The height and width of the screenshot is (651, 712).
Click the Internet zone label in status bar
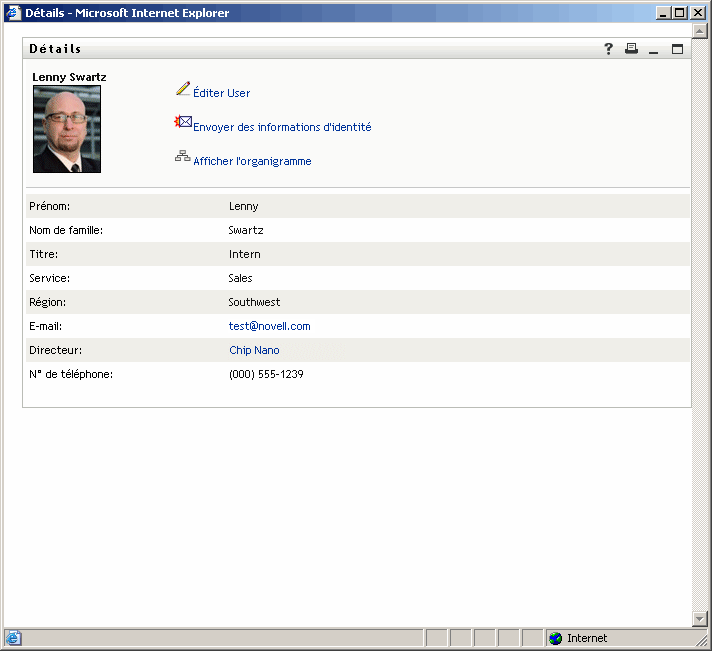587,638
